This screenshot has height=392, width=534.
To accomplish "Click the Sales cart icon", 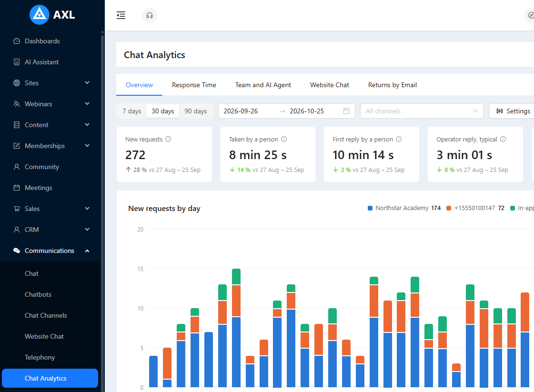I will tap(17, 209).
